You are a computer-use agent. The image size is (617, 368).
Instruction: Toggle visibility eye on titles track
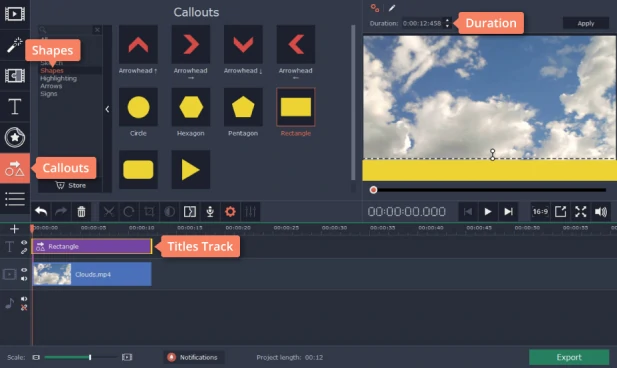click(x=24, y=242)
